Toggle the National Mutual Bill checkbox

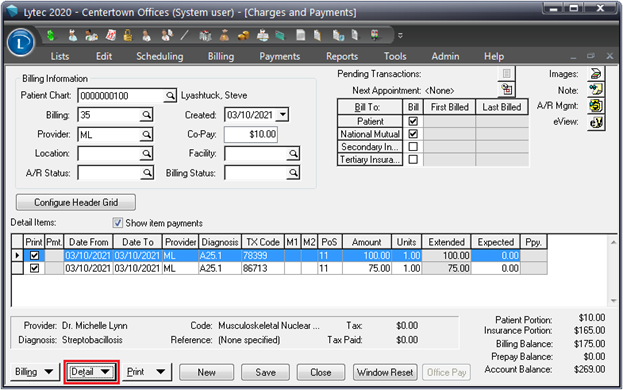click(413, 134)
